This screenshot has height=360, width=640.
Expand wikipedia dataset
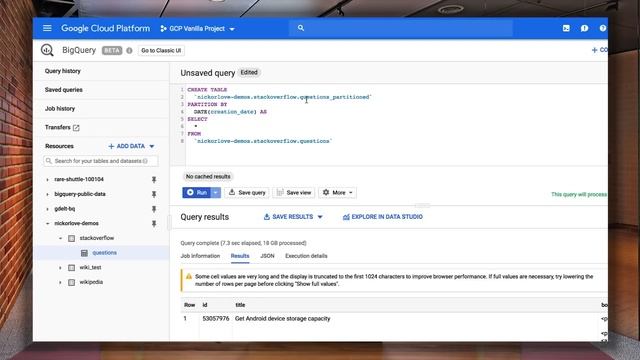click(x=60, y=282)
